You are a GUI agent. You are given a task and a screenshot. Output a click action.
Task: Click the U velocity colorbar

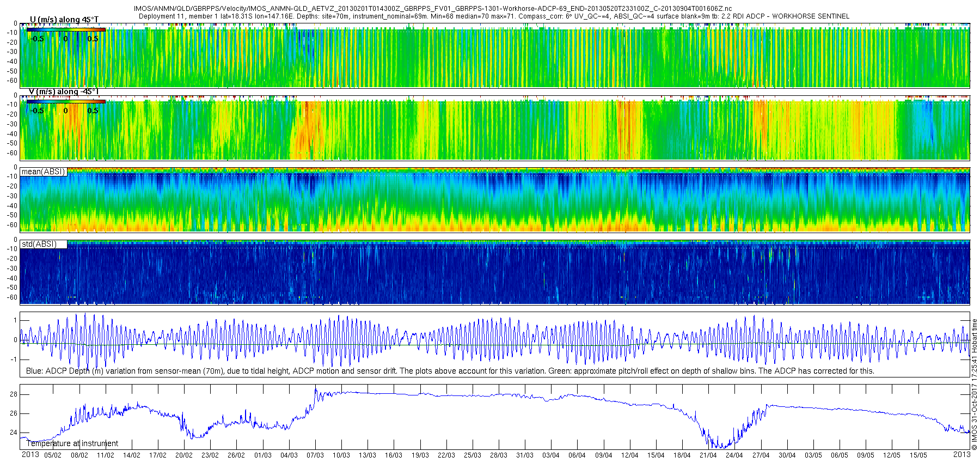[65, 30]
